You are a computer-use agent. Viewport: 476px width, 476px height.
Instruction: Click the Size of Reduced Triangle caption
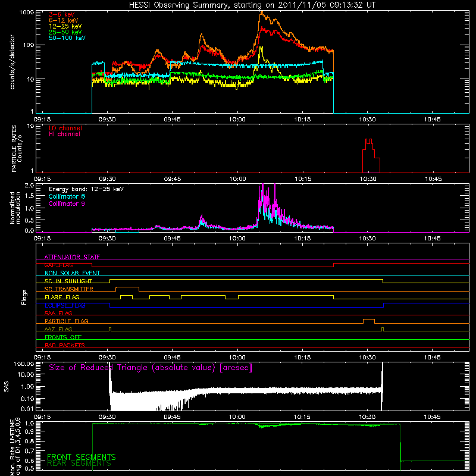click(x=151, y=368)
